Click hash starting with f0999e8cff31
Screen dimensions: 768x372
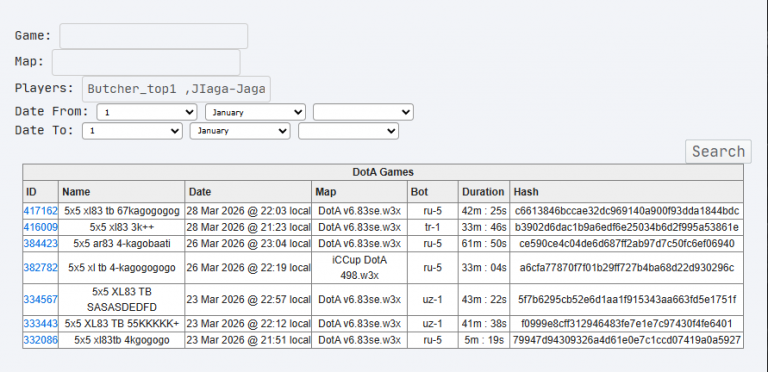coord(626,324)
